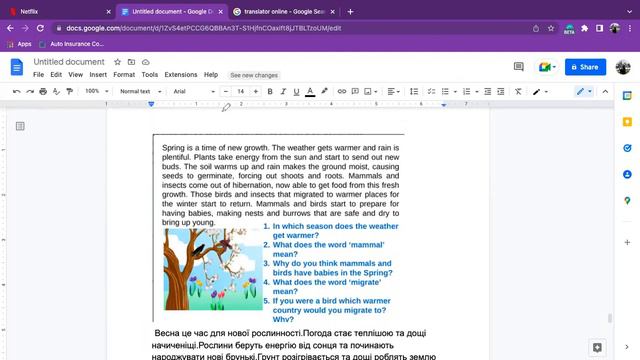
Task: Clear formatting with toolbar icon
Action: tap(518, 91)
